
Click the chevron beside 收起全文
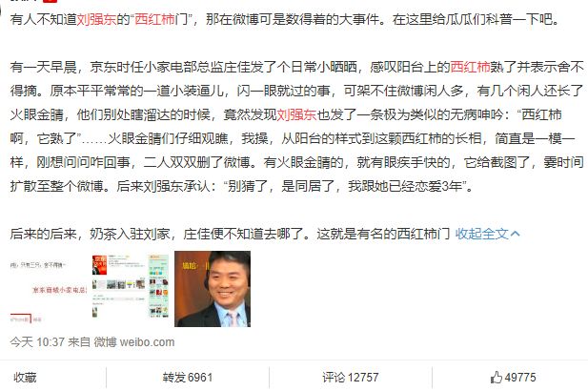point(516,234)
